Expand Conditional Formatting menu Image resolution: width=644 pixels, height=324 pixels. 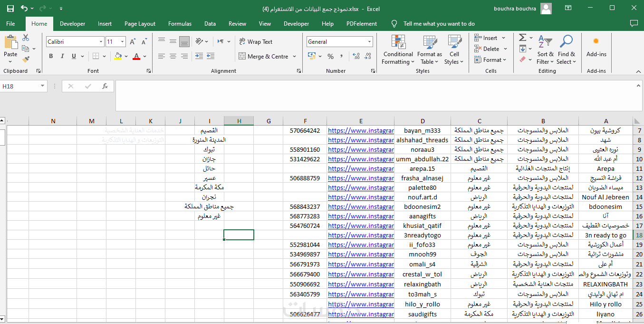(398, 49)
